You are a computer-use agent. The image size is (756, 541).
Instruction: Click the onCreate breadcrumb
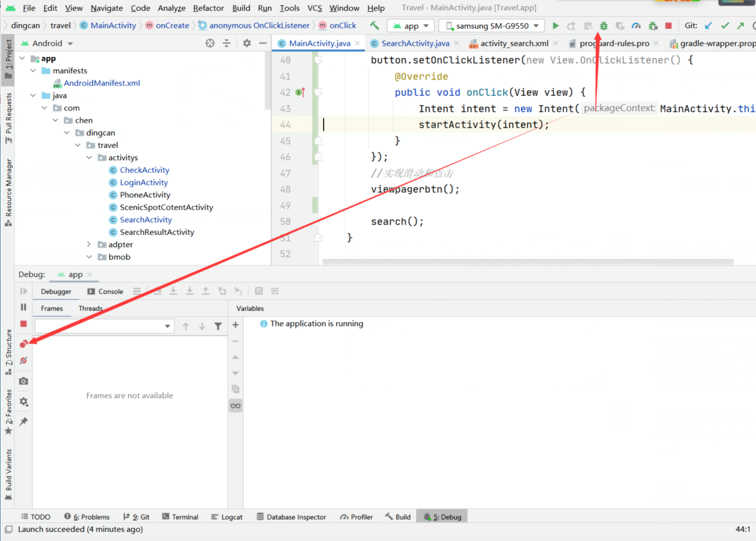(x=167, y=25)
